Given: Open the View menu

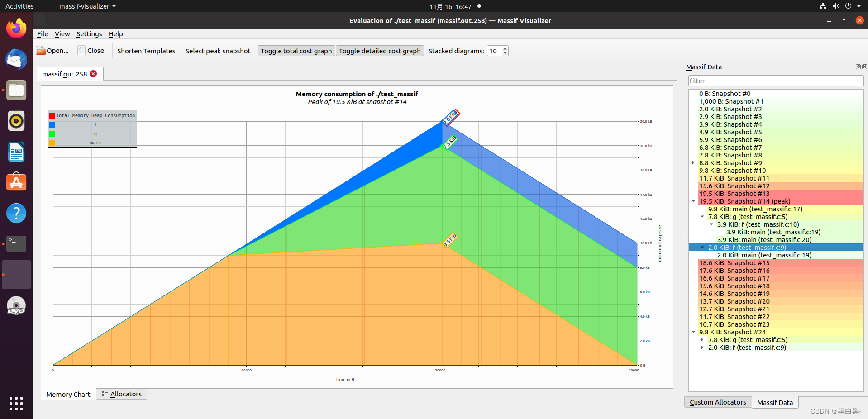Looking at the screenshot, I should [x=62, y=34].
